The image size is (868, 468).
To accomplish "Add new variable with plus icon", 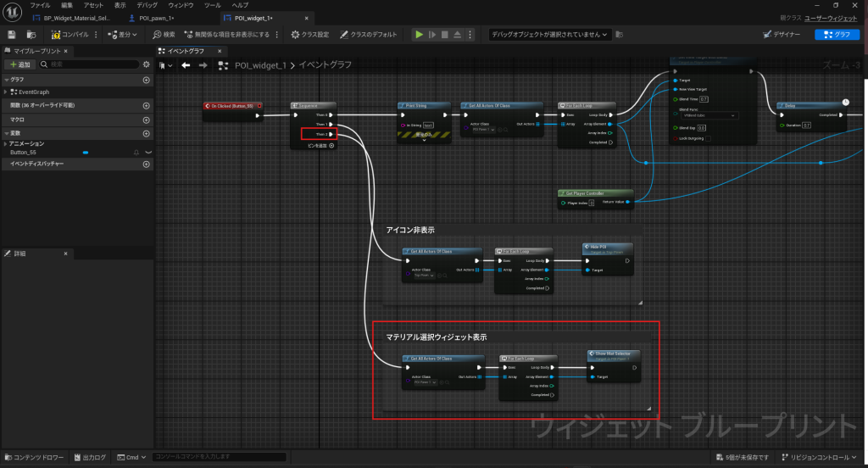I will click(146, 133).
